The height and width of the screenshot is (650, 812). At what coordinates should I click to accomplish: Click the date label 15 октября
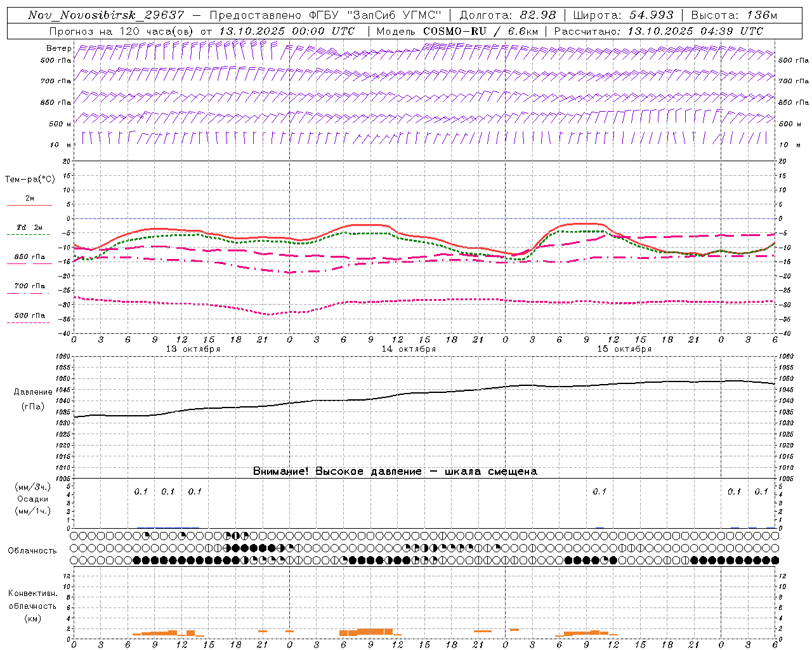click(624, 349)
